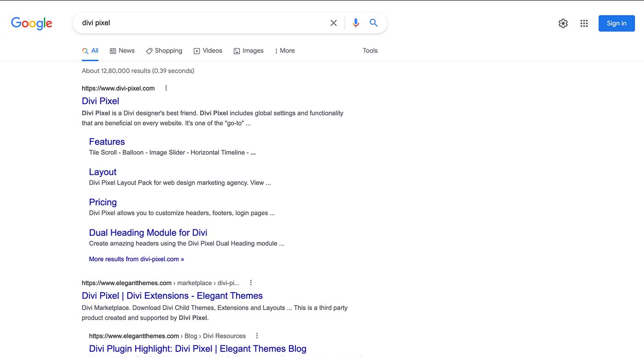Viewport: 644px width, 357px height.
Task: Switch to the Shopping tab
Action: 164,51
